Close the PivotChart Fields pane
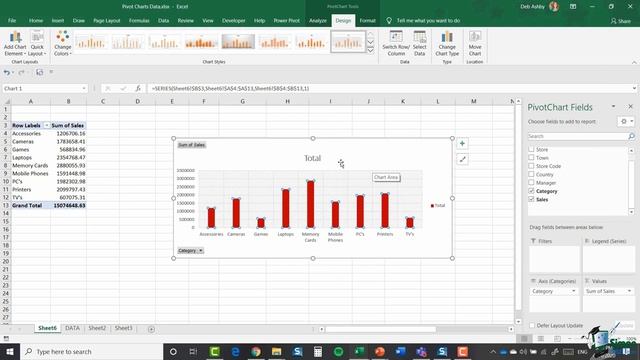The width and height of the screenshot is (640, 360). click(x=630, y=107)
